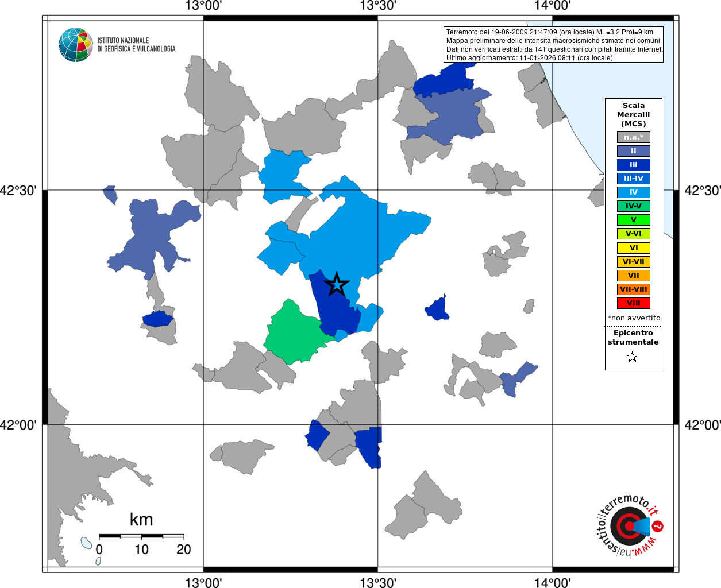Image resolution: width=721 pixels, height=588 pixels.
Task: Select the VII-VIII orange legend swatch
Action: (634, 289)
